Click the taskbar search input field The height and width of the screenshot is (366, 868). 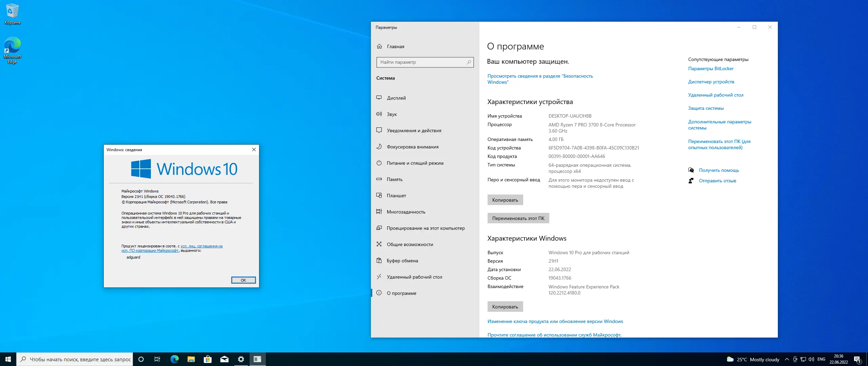(75, 359)
